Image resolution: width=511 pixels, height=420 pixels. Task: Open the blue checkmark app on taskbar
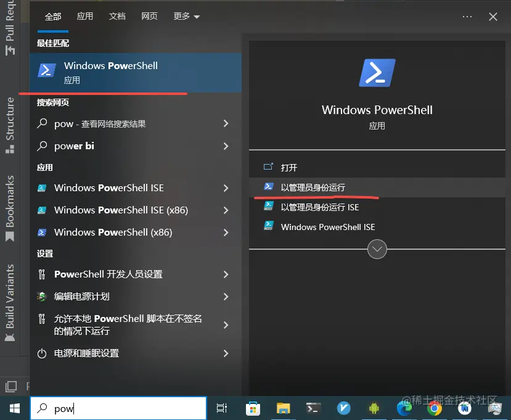tap(343, 408)
